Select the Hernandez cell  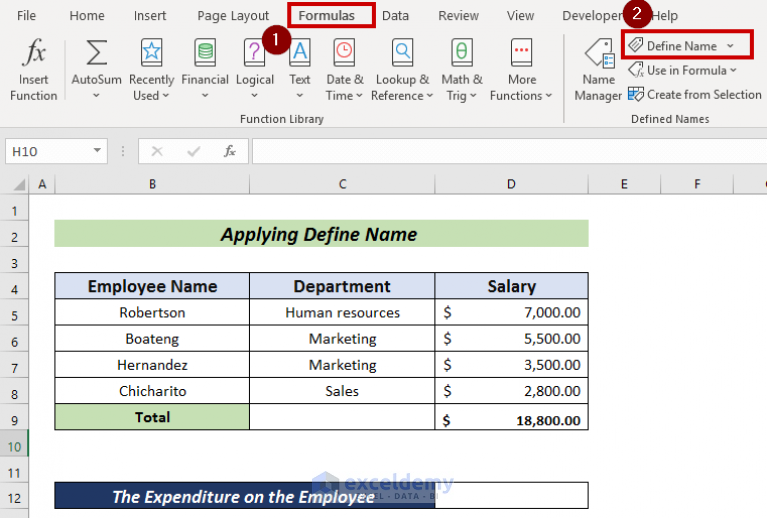click(x=152, y=365)
